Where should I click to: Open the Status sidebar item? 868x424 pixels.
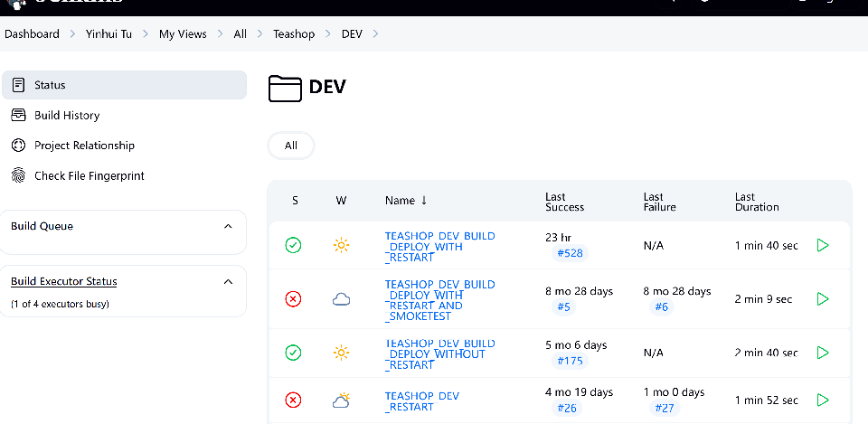(124, 85)
